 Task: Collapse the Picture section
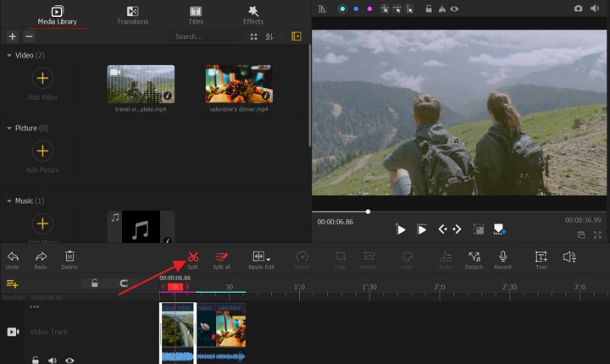pos(9,128)
